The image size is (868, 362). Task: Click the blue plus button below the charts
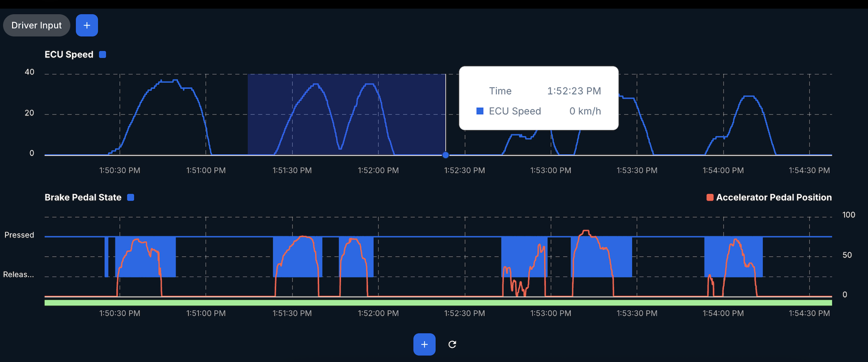click(x=424, y=344)
